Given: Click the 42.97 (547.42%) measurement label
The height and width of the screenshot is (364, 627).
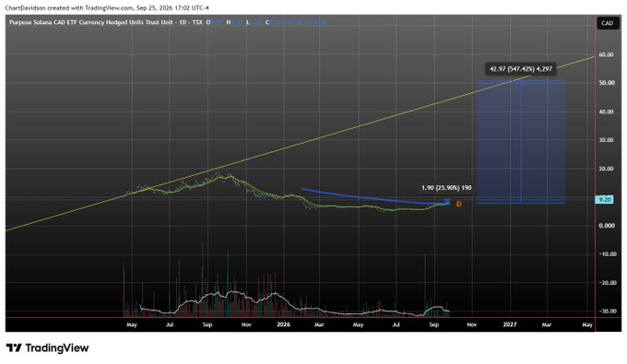Looking at the screenshot, I should click(x=521, y=69).
